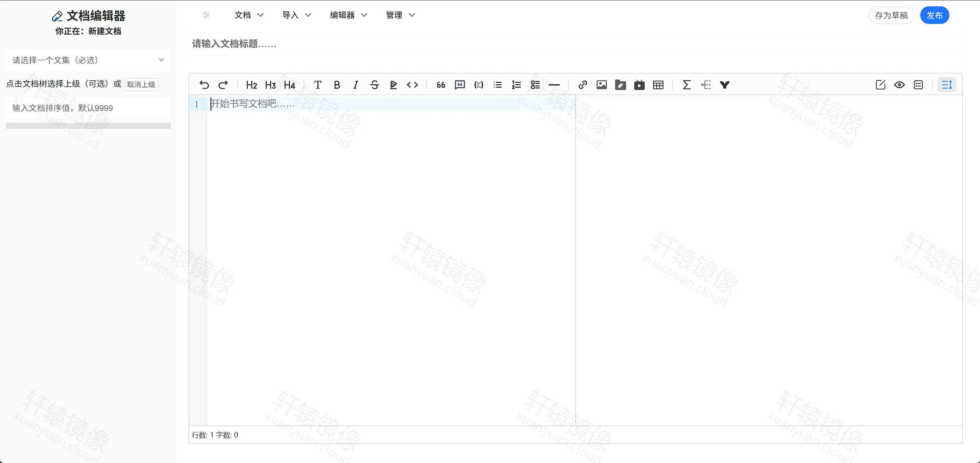The height and width of the screenshot is (463, 980).
Task: Apply strikethrough formatting
Action: (374, 85)
